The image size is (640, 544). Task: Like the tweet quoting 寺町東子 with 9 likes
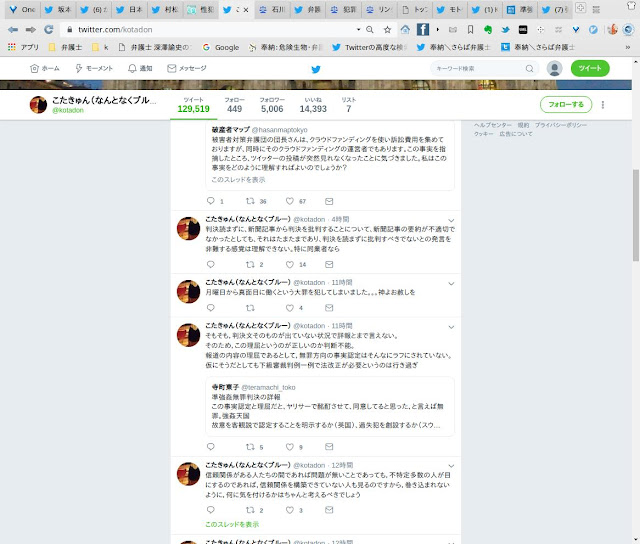[x=289, y=447]
